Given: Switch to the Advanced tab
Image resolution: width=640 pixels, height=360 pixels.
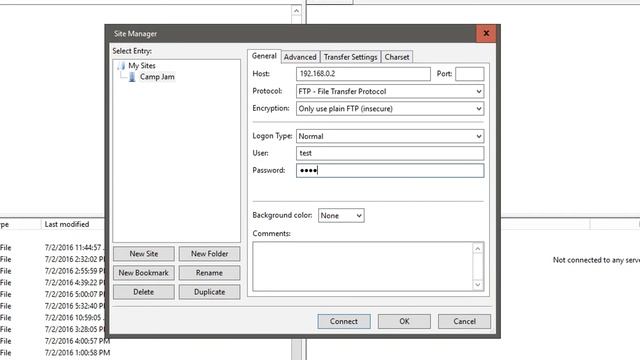Looking at the screenshot, I should 300,57.
